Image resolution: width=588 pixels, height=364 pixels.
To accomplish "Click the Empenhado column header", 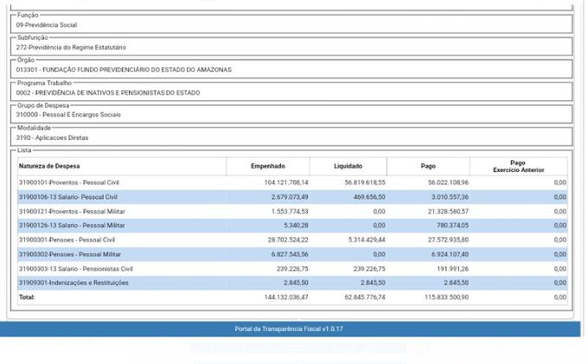I will point(268,166).
